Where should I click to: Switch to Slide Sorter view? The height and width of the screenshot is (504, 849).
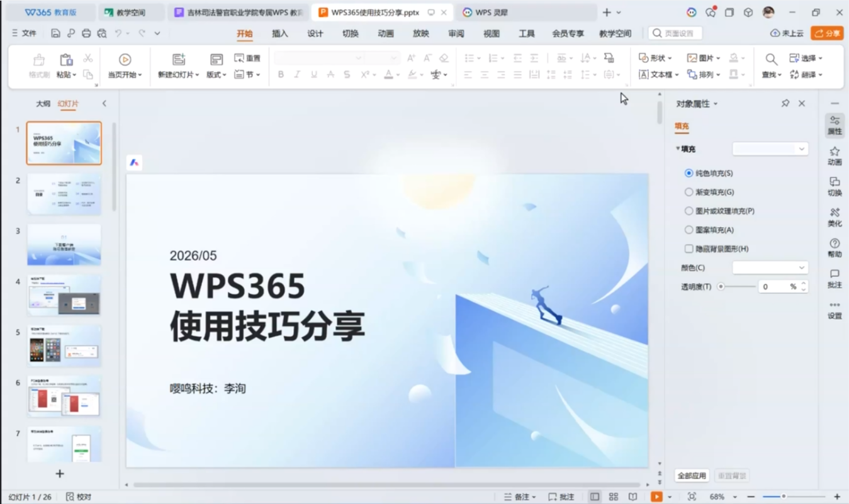click(x=614, y=496)
